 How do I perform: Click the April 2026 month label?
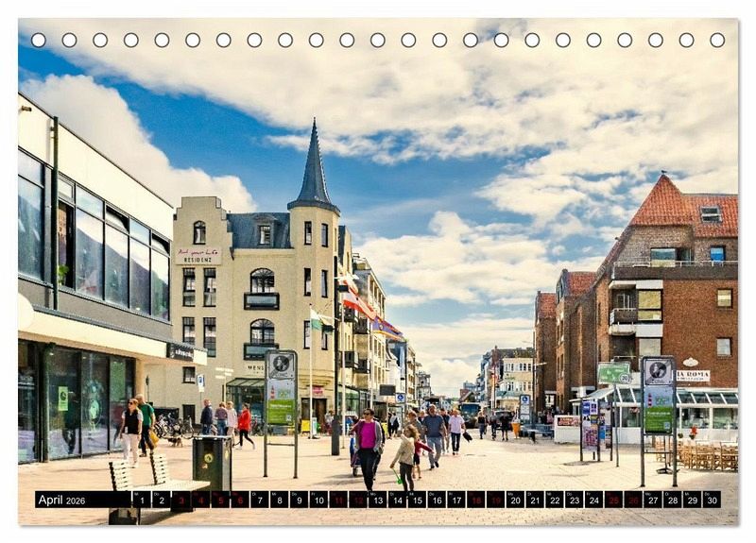tap(62, 500)
